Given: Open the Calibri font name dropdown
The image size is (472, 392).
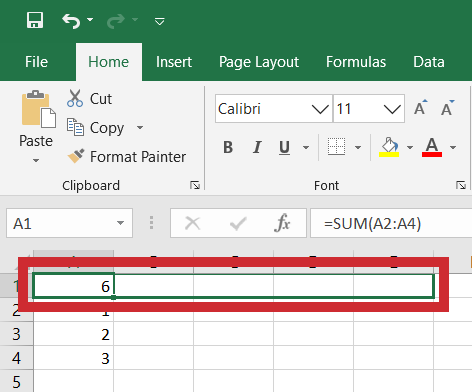Looking at the screenshot, I should [x=320, y=109].
